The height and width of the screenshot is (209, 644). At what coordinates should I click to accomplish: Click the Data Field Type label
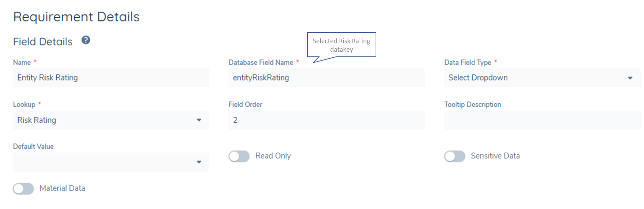point(467,62)
